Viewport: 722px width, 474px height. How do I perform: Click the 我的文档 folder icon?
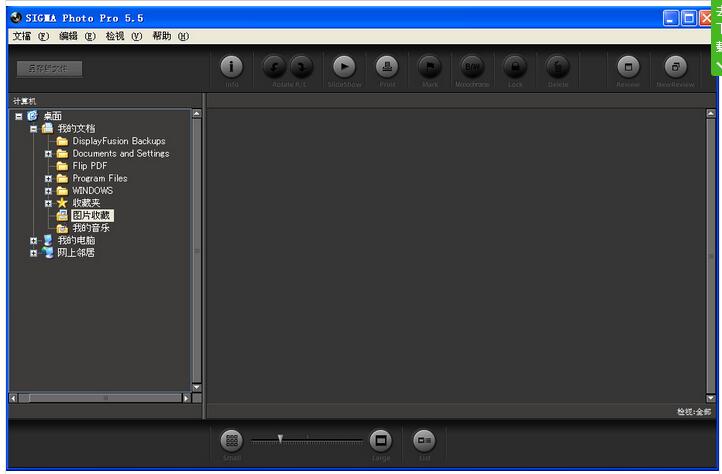coord(47,128)
